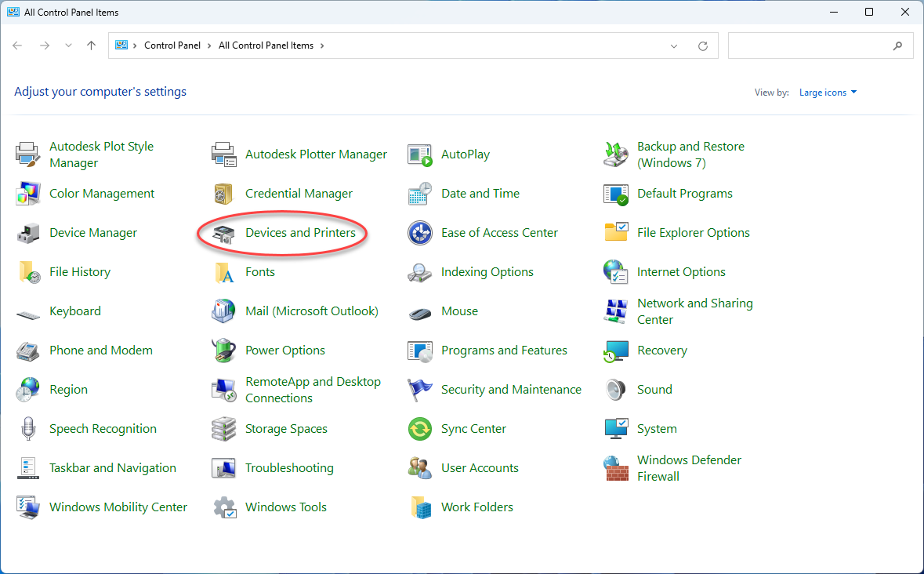Open the Programs and Features link
Viewport: 924px width, 574px height.
point(504,351)
